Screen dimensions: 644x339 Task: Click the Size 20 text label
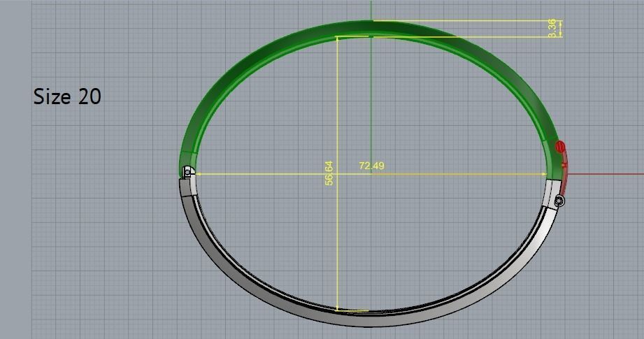point(67,96)
